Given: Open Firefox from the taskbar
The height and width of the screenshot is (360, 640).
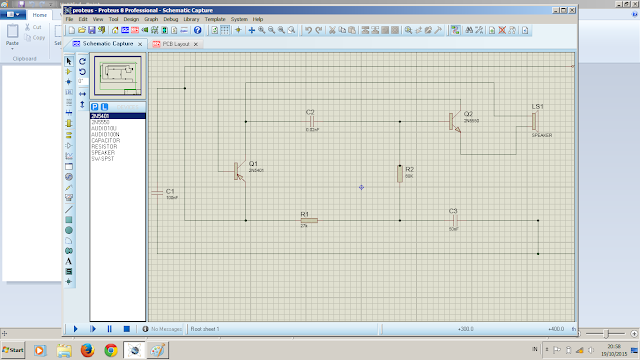Looking at the screenshot, I should [x=87, y=350].
